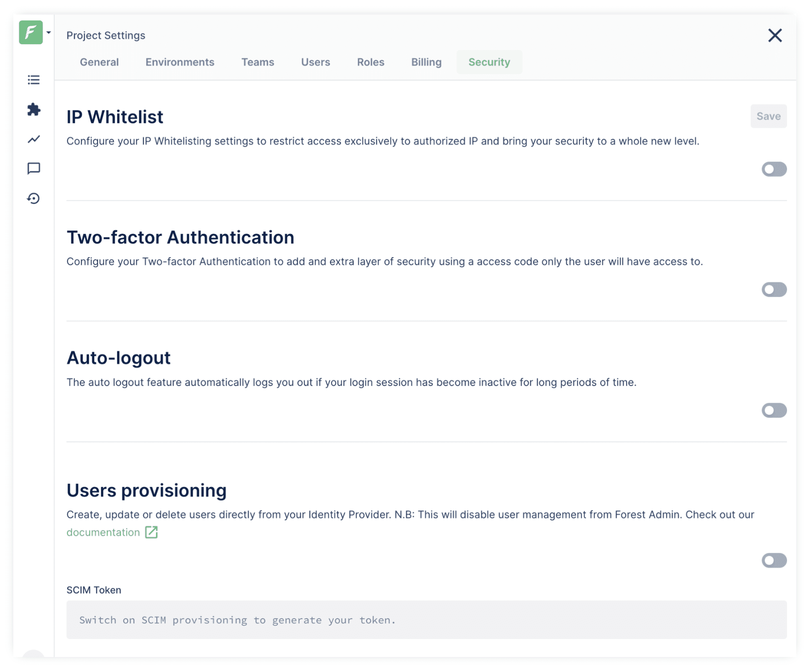Enable the IP Whitelist toggle

click(774, 169)
